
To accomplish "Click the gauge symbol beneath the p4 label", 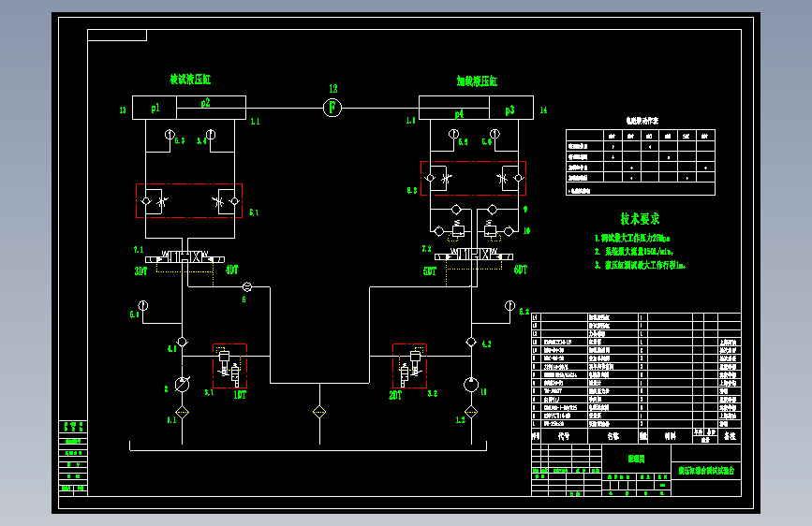I will [x=453, y=134].
